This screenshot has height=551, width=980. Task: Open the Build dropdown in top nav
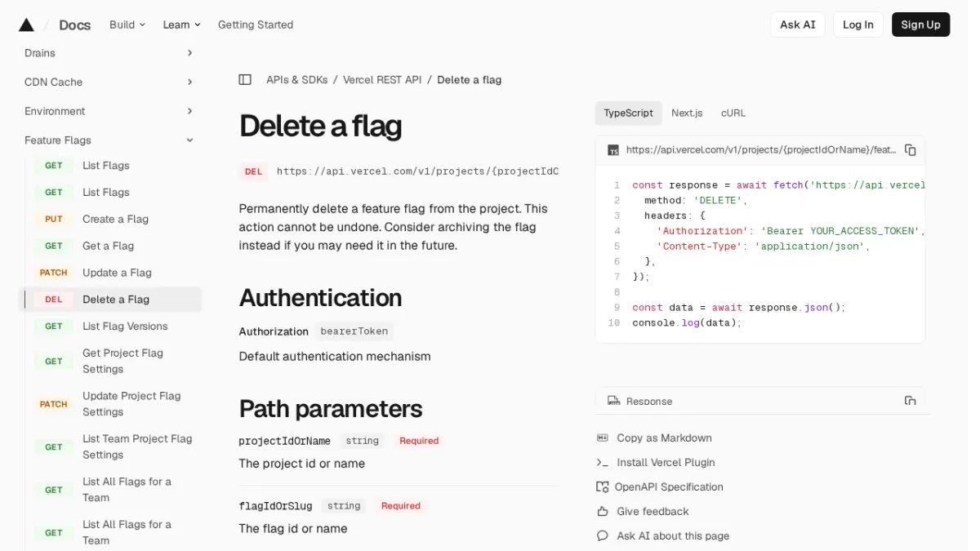pyautogui.click(x=127, y=24)
